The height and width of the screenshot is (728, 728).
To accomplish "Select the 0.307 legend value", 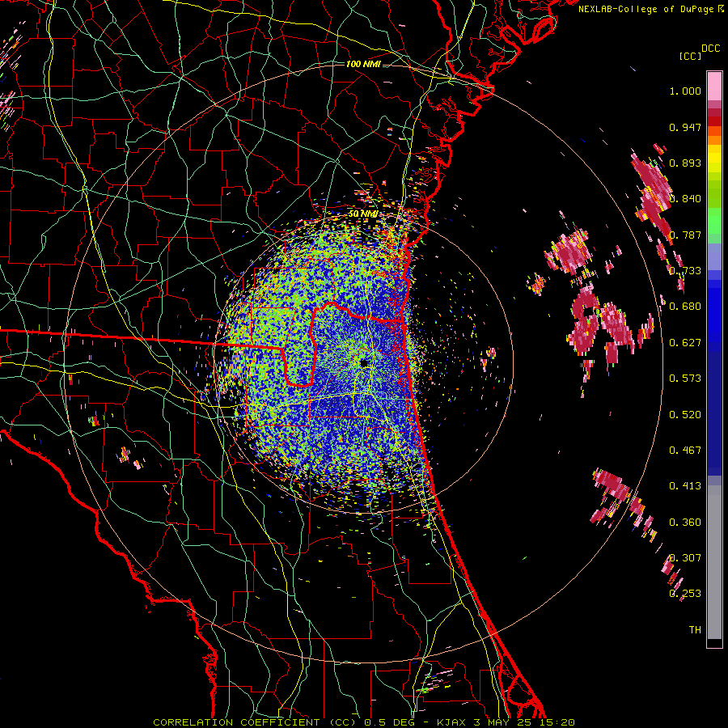I will click(685, 557).
